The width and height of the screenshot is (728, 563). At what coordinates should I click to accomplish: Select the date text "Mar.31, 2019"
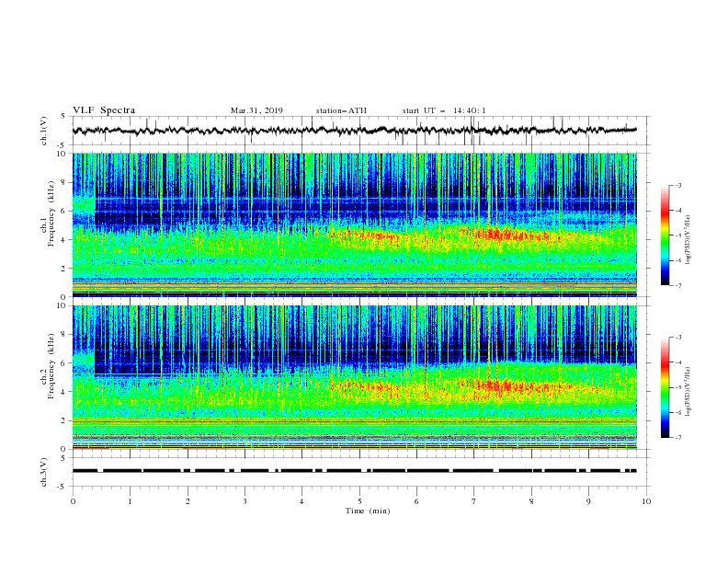[256, 110]
